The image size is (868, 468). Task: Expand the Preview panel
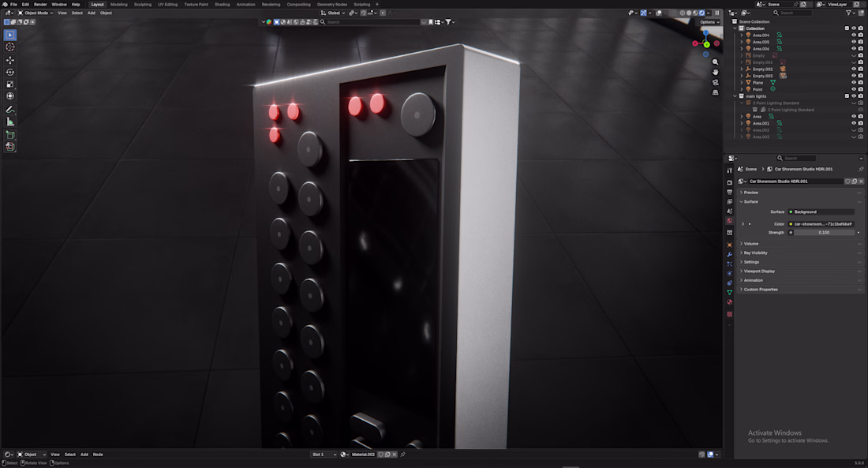[x=800, y=193]
